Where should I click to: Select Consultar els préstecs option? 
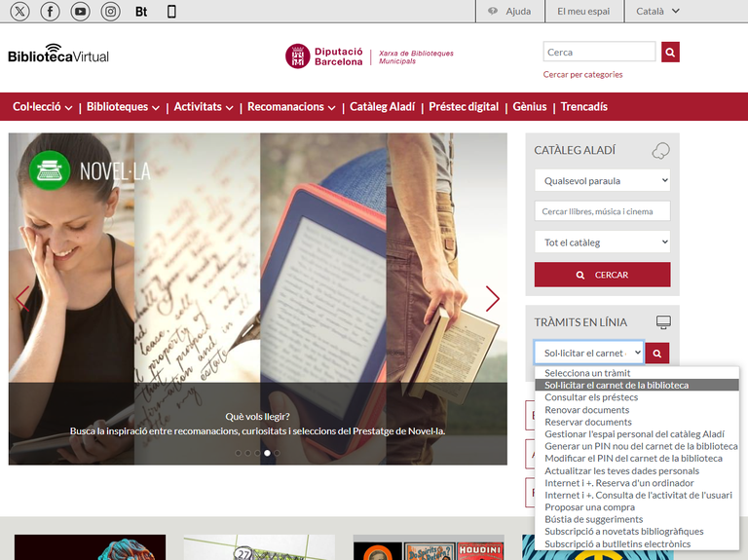pos(637,397)
